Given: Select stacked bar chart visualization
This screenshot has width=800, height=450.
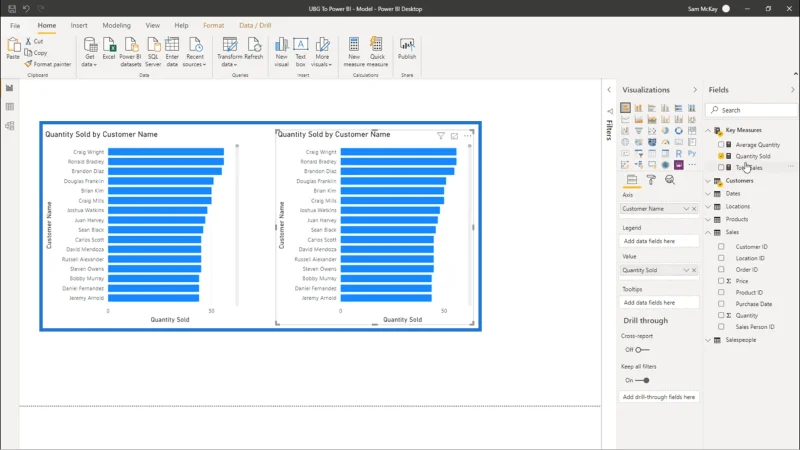Looking at the screenshot, I should pyautogui.click(x=625, y=108).
